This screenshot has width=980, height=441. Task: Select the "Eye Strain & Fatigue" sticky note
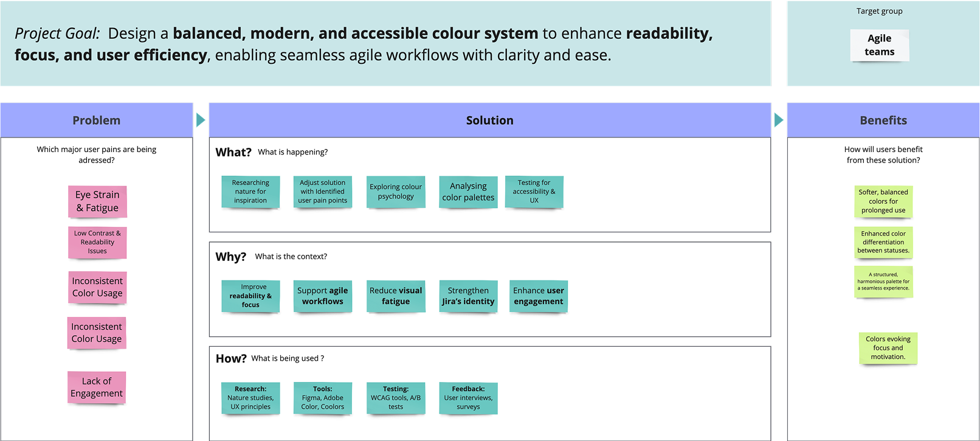click(97, 201)
